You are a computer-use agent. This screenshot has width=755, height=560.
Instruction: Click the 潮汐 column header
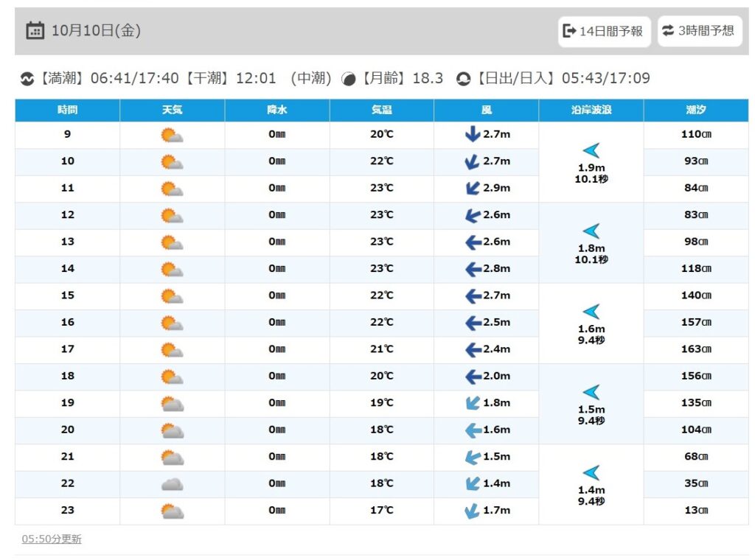tap(696, 111)
